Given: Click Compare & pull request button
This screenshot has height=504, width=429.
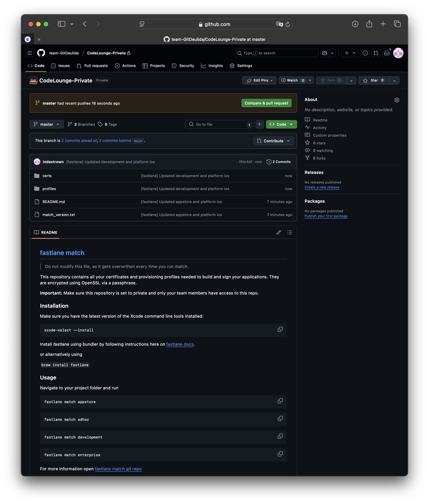Looking at the screenshot, I should coord(266,103).
